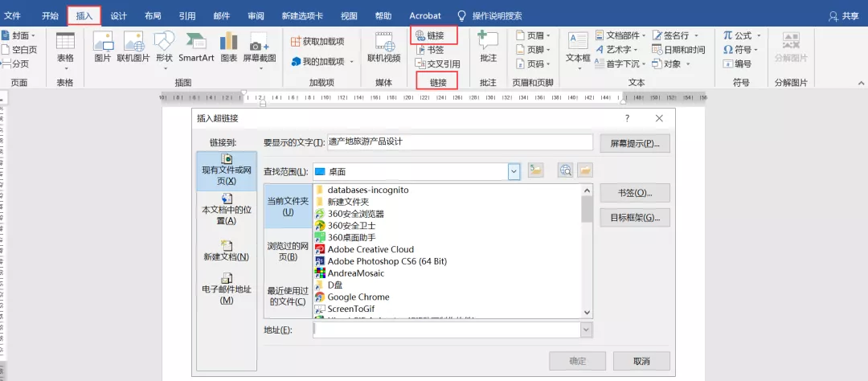Insert a chart (图表)
The width and height of the screenshot is (868, 381).
coord(228,47)
